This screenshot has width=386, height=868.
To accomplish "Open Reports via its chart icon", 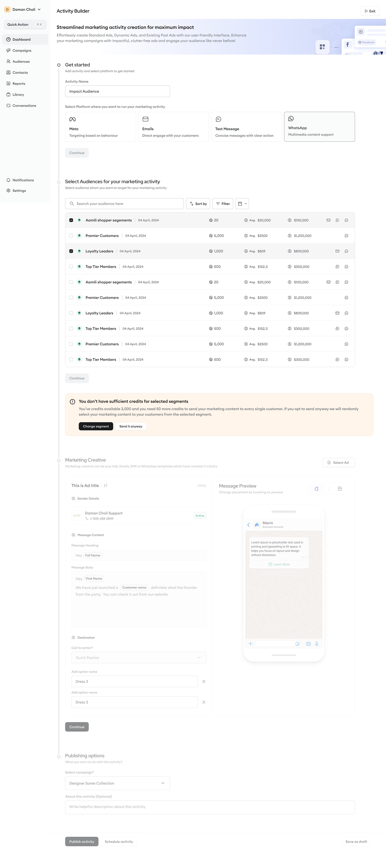I will point(8,84).
